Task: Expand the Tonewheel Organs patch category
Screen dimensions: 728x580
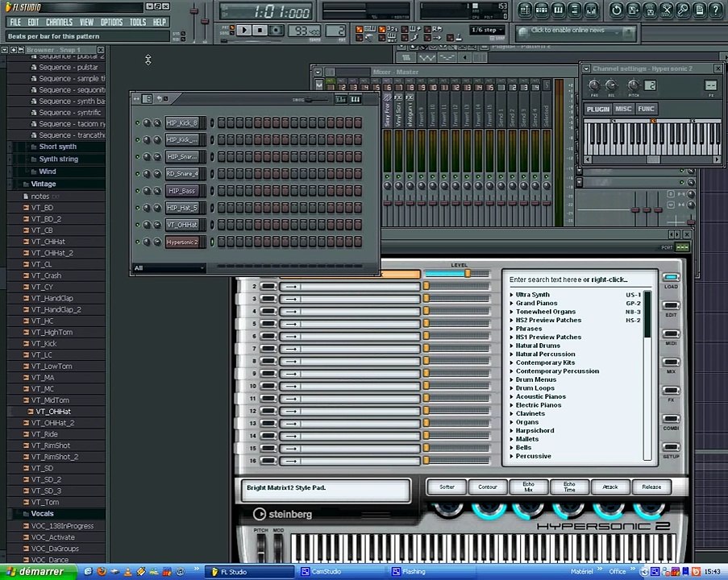Action: coord(512,312)
